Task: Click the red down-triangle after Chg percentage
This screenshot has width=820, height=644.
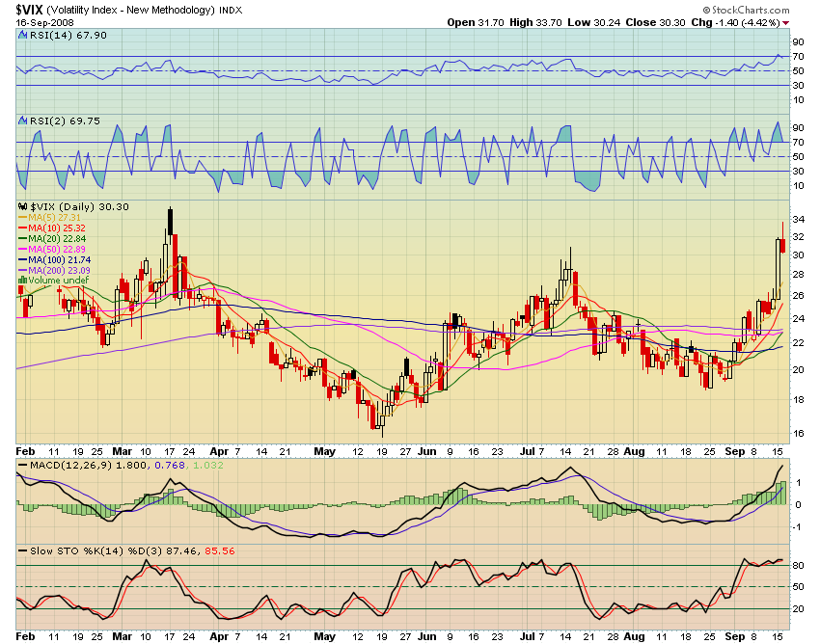Action: coord(787,21)
